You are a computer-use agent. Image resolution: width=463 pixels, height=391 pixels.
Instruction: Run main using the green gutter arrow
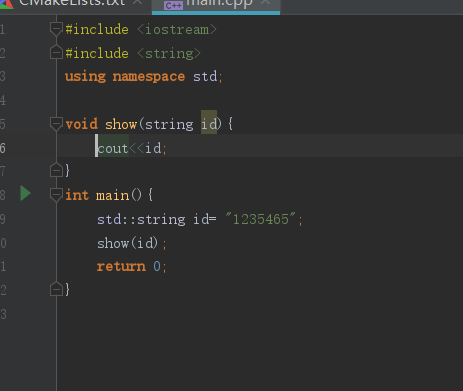(25, 194)
